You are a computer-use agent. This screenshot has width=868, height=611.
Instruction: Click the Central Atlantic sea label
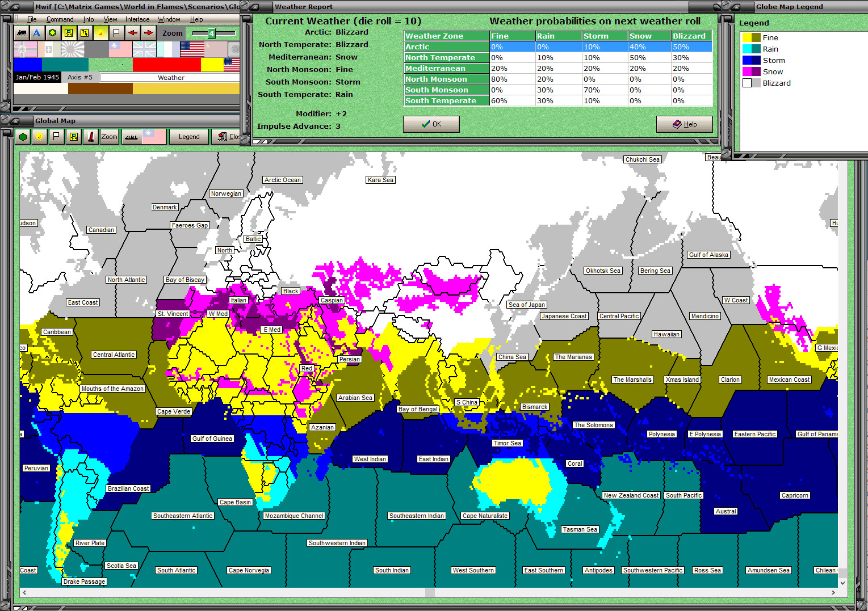click(114, 355)
